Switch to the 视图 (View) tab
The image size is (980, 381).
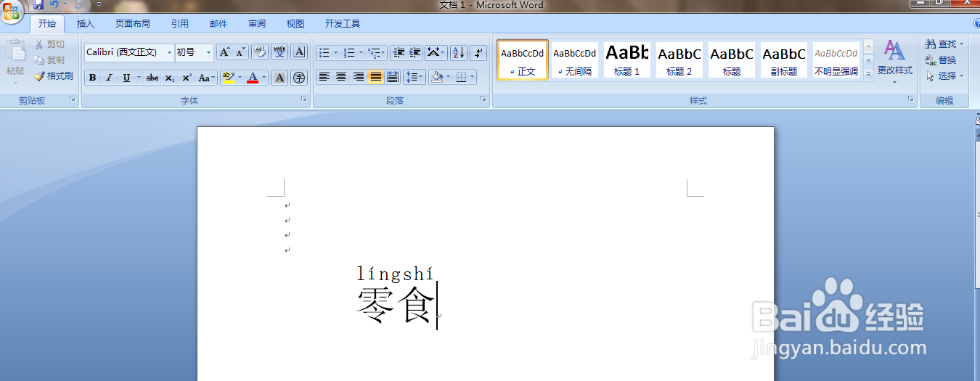coord(295,23)
